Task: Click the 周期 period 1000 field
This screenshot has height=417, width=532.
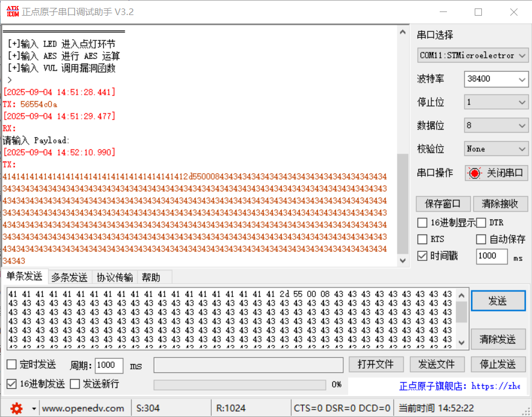Action: pos(109,365)
